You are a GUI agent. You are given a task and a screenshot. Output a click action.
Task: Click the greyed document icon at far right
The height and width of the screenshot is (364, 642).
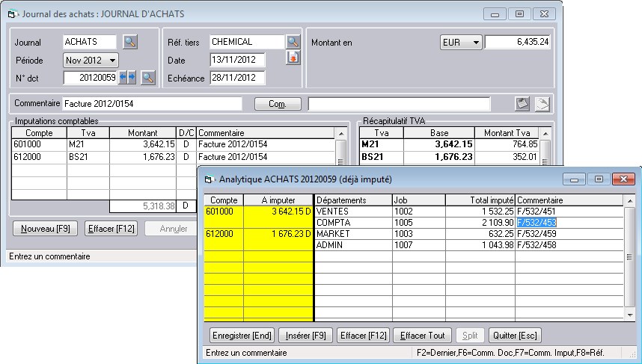pos(542,103)
